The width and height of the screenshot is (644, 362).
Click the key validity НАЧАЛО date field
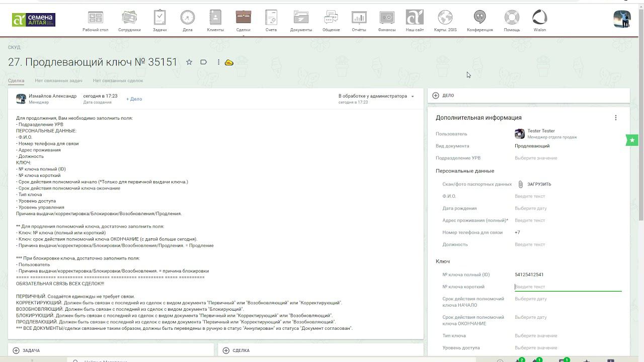(568, 299)
